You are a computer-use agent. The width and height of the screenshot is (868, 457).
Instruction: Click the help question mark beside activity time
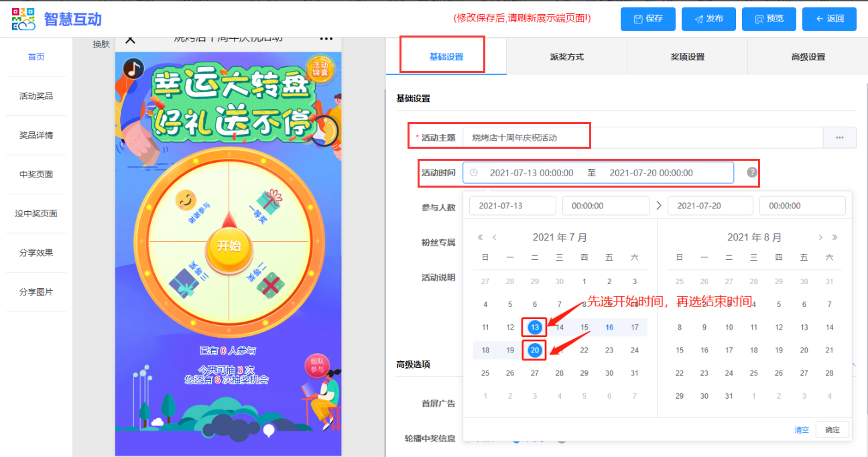[752, 172]
